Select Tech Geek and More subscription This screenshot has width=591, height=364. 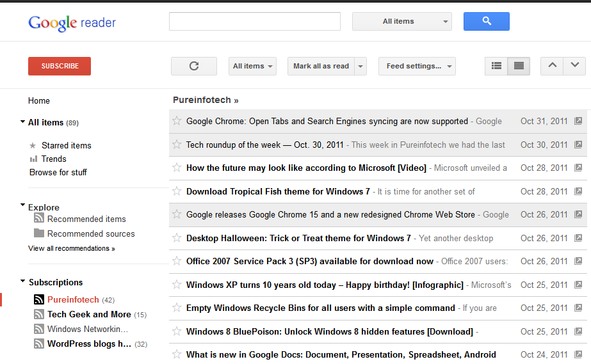point(89,314)
